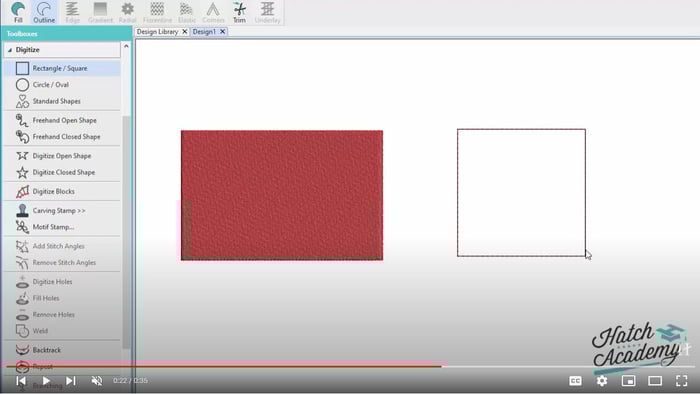The image size is (700, 394).
Task: Select the Outline stitch tool
Action: pos(44,12)
